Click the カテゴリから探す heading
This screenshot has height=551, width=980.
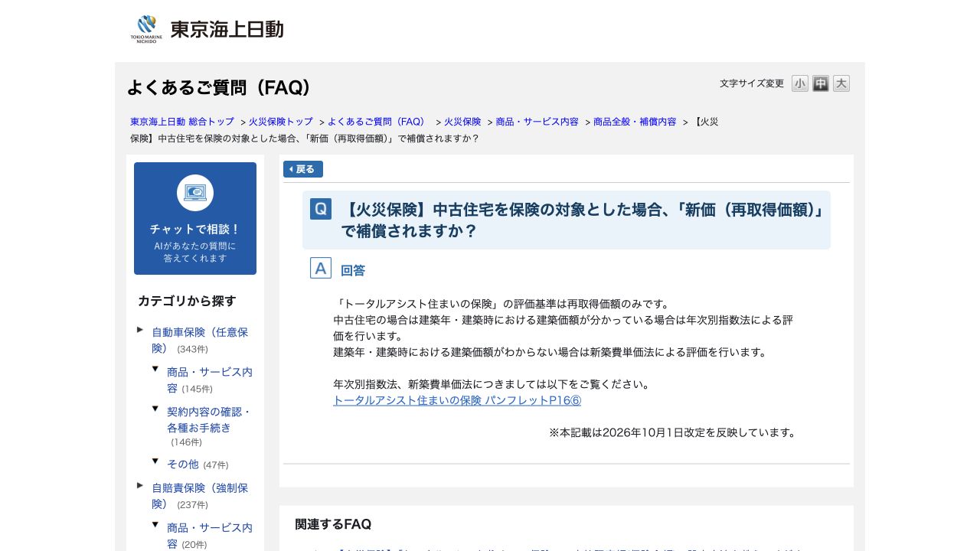(x=187, y=301)
